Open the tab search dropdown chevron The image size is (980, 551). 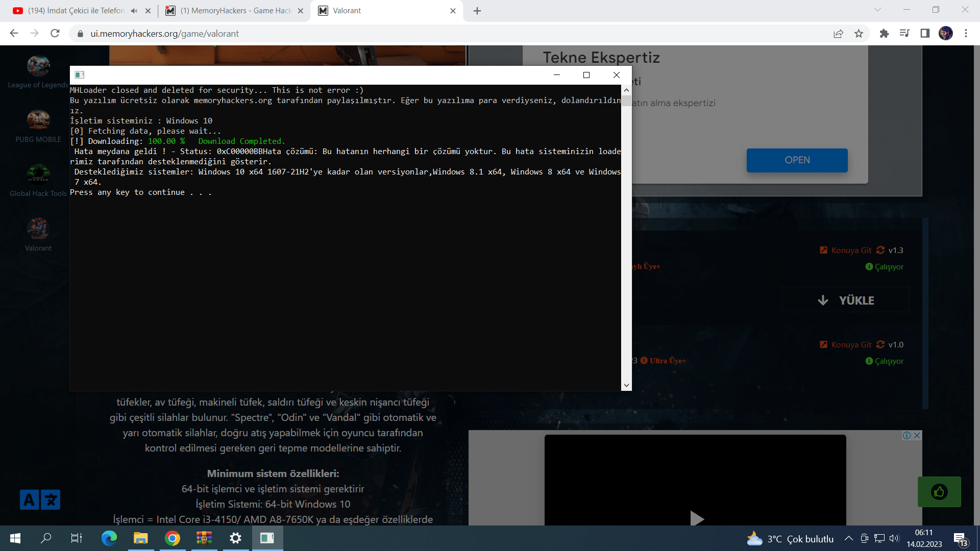click(x=877, y=10)
